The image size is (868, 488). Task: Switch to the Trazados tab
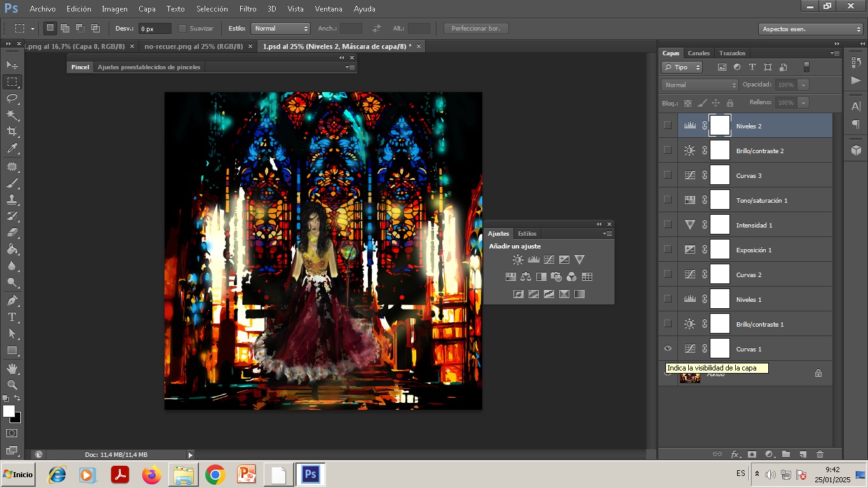coord(732,53)
